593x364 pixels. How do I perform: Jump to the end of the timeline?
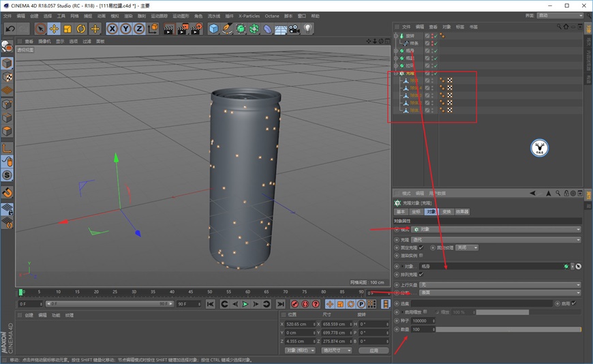[280, 304]
